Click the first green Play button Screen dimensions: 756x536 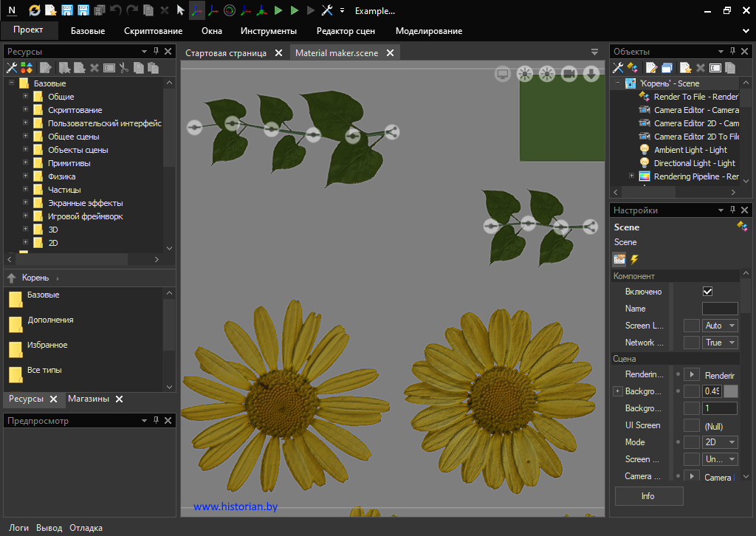pyautogui.click(x=278, y=10)
